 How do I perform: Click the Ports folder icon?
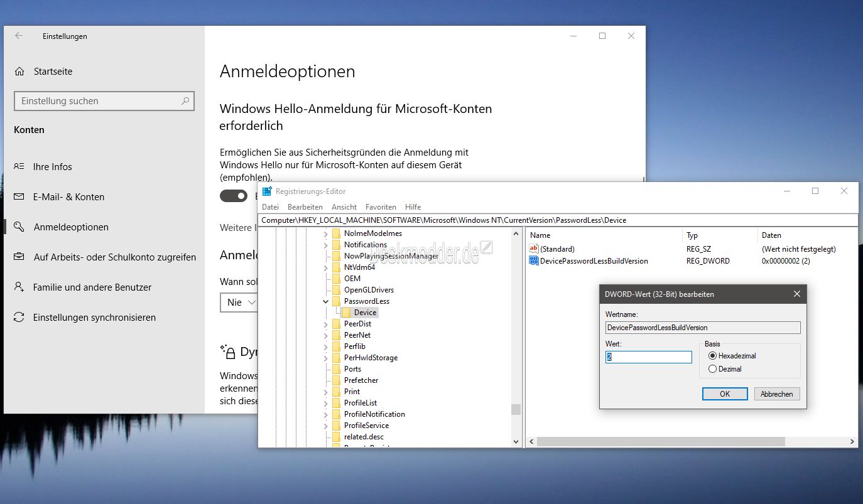(336, 369)
